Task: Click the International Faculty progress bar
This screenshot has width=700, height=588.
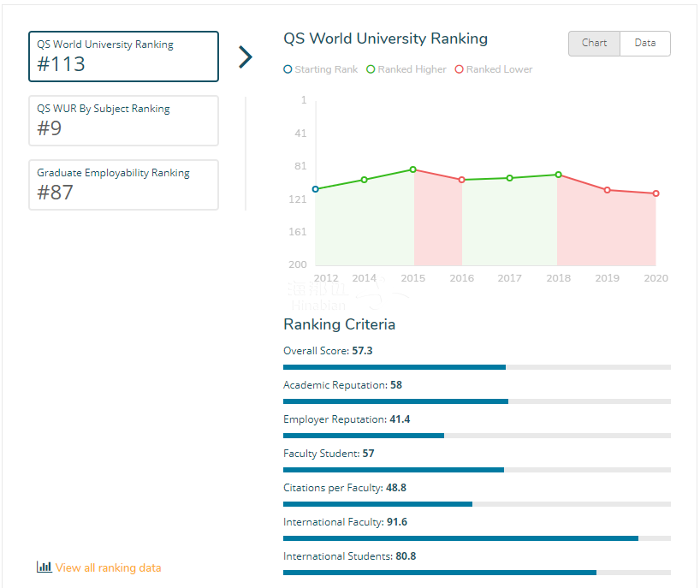Action: 477,538
